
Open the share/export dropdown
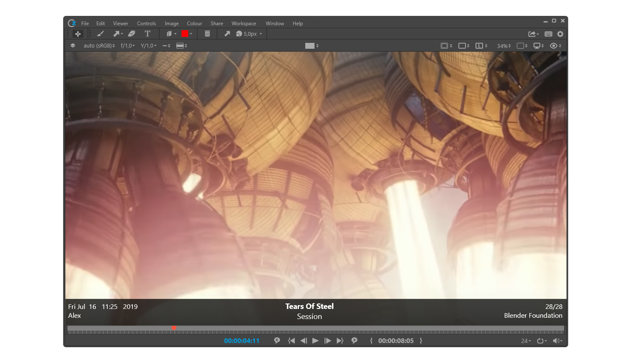pos(533,34)
